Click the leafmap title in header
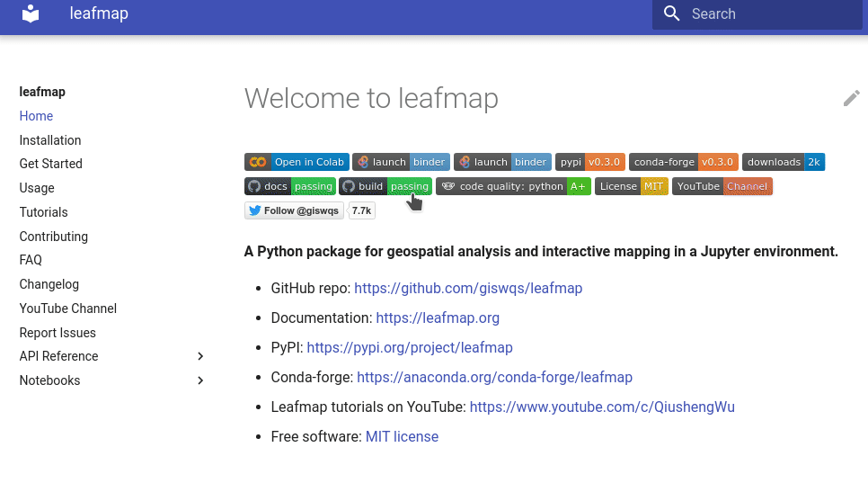 click(x=99, y=13)
